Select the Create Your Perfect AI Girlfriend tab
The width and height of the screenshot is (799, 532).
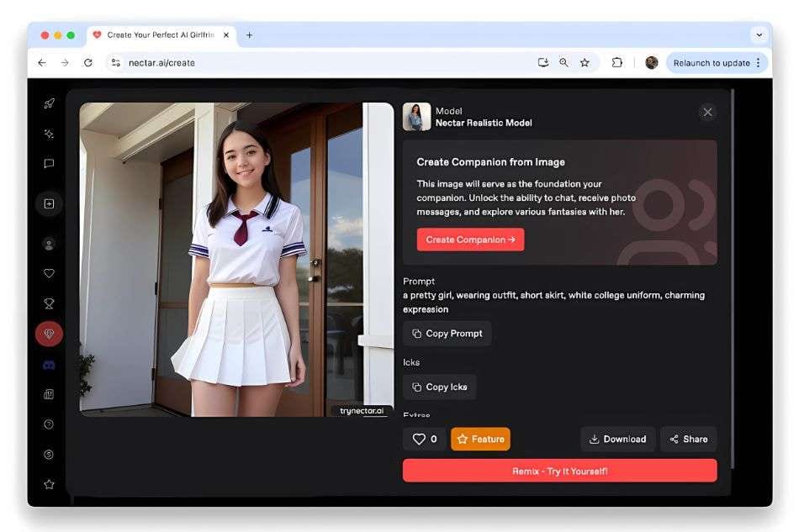click(161, 35)
